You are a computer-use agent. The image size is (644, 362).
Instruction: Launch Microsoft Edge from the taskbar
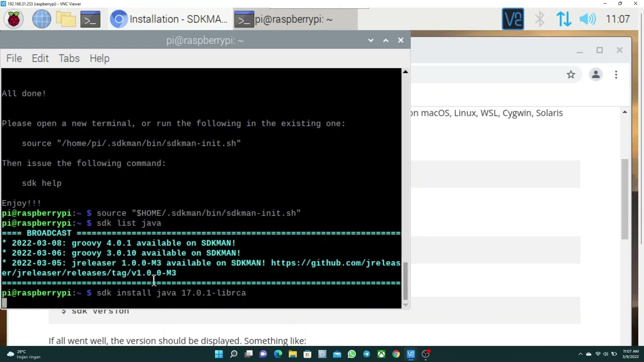[278, 354]
